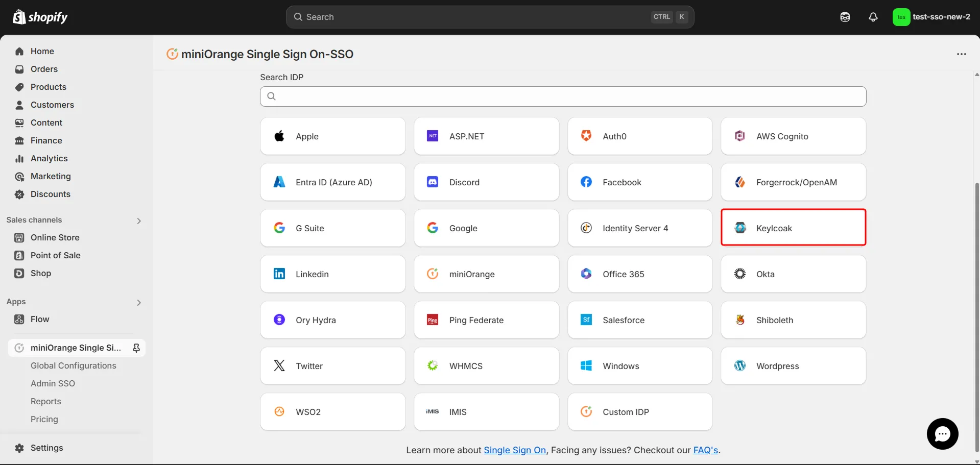980x465 pixels.
Task: Click the Facebook logo icon
Action: coord(586,182)
